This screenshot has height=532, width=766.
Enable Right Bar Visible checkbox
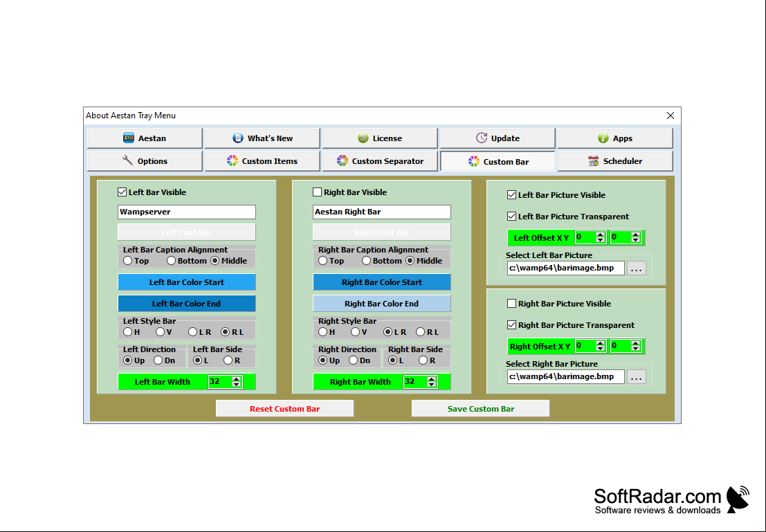(318, 192)
